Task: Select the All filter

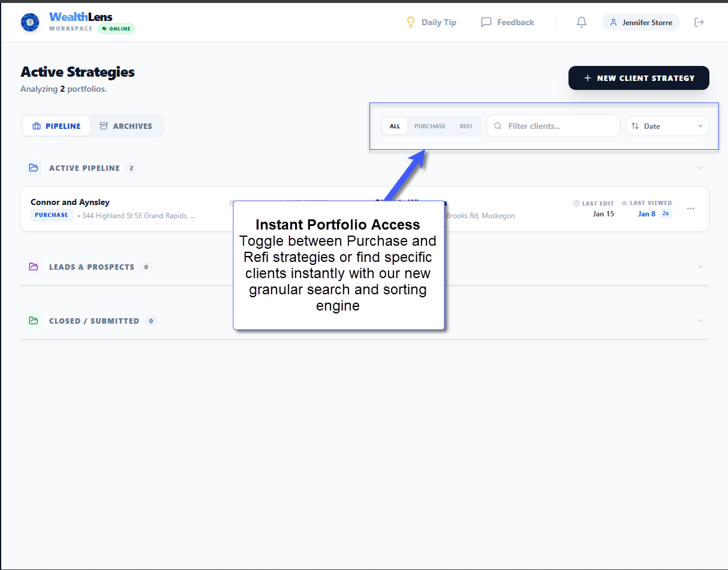Action: pyautogui.click(x=395, y=126)
